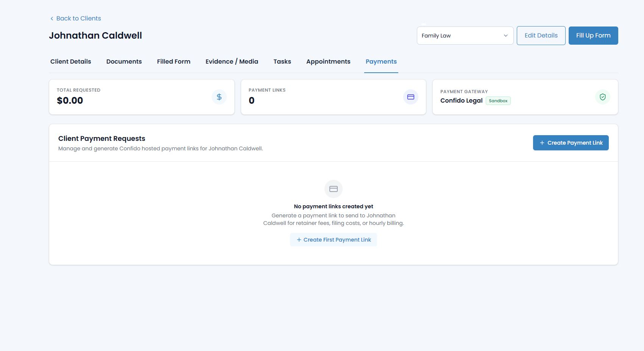Open the Family Law practice area dropdown
This screenshot has height=351, width=644.
pyautogui.click(x=465, y=36)
